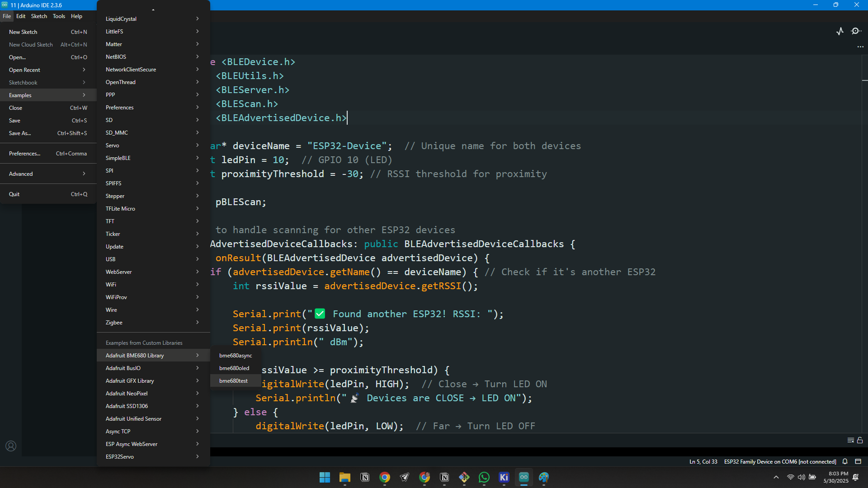Expand the Matter examples submenu
Viewport: 868px width, 488px height.
[x=153, y=44]
